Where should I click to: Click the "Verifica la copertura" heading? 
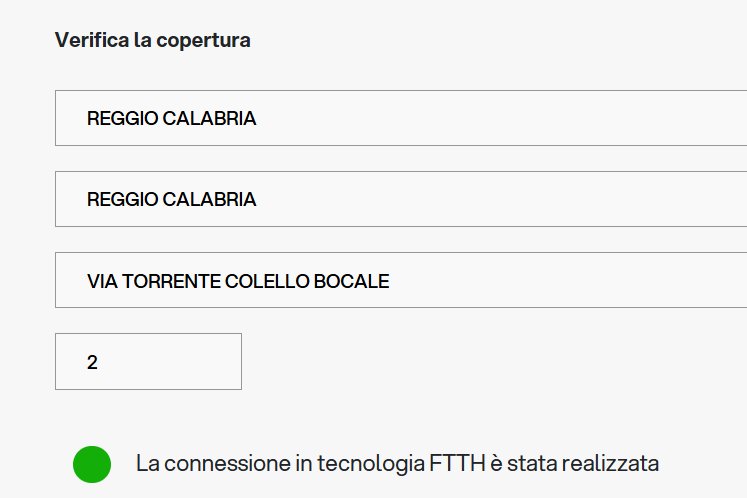click(152, 41)
